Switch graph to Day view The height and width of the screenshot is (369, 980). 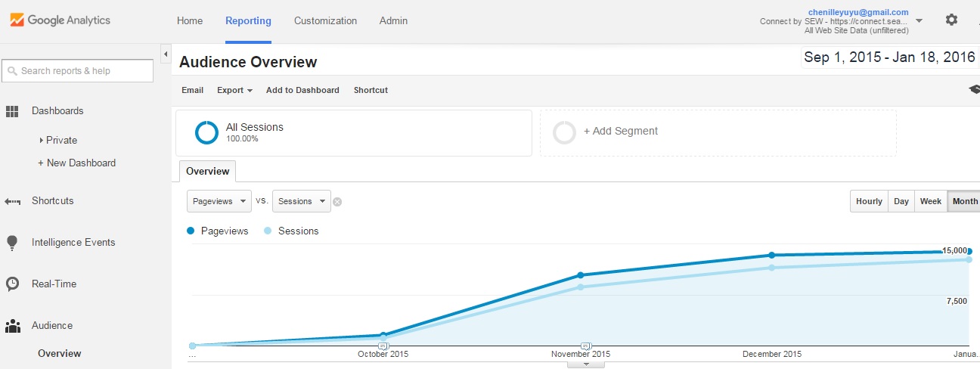coord(901,201)
